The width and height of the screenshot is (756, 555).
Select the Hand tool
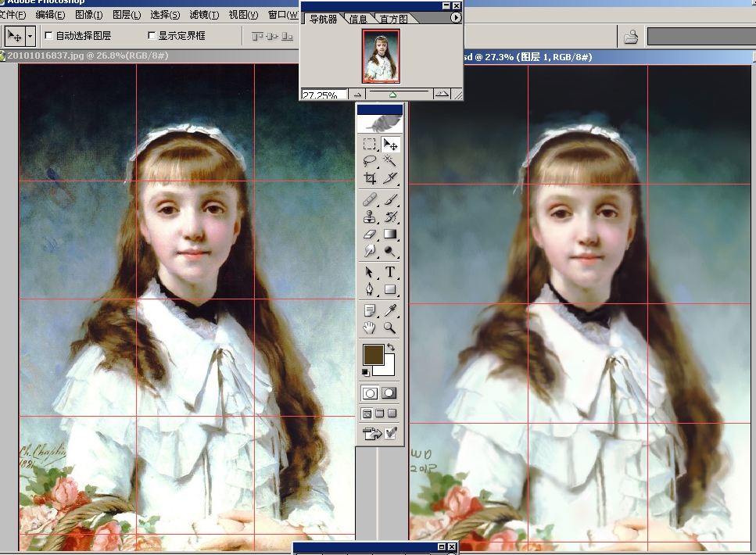point(370,328)
